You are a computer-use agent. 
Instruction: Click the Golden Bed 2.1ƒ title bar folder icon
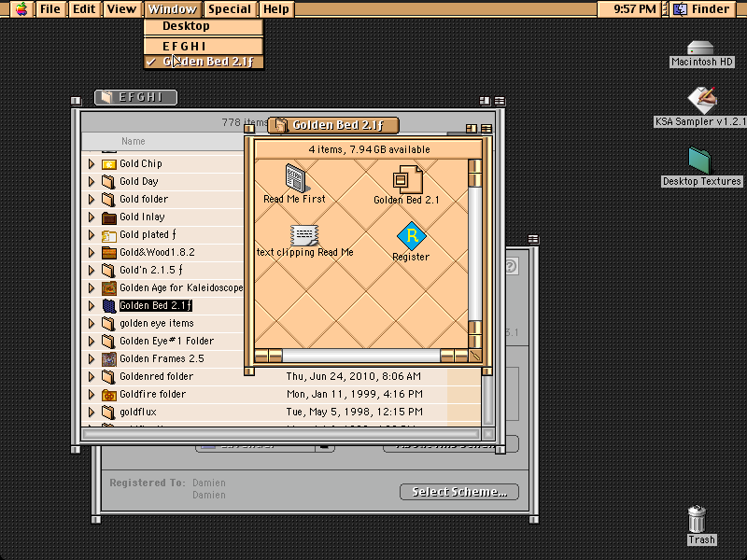281,125
